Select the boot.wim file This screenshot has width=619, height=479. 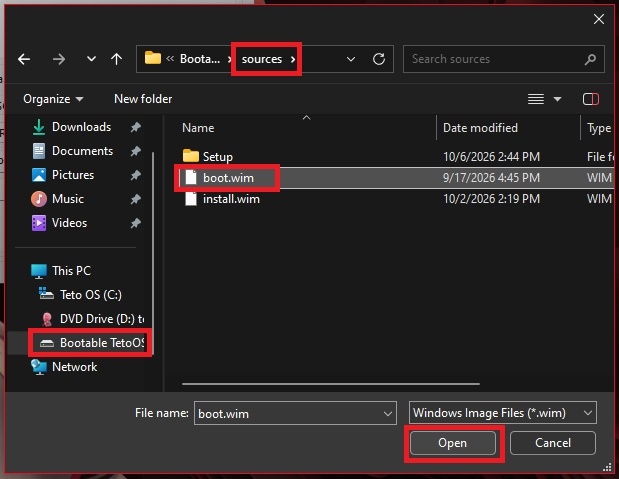pos(228,178)
